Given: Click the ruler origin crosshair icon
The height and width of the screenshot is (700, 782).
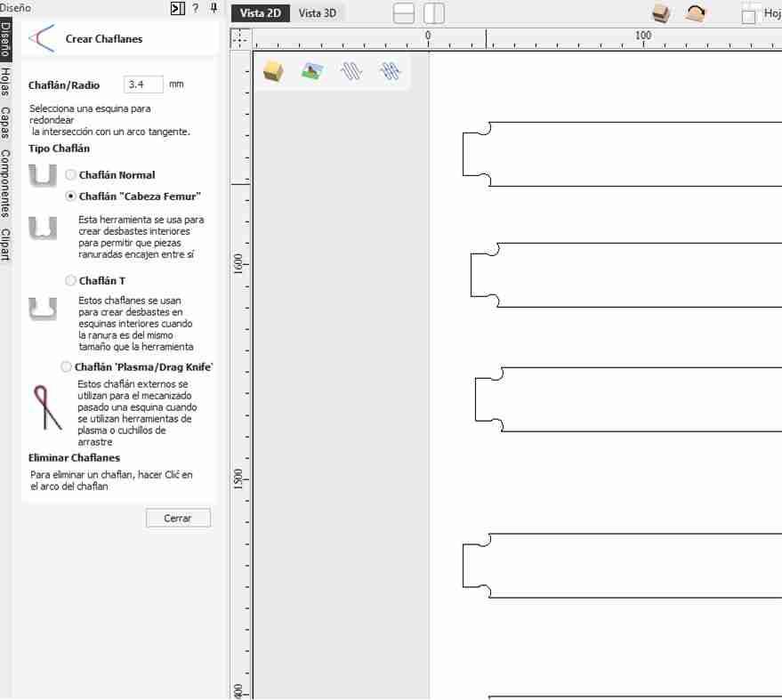Looking at the screenshot, I should [240, 38].
